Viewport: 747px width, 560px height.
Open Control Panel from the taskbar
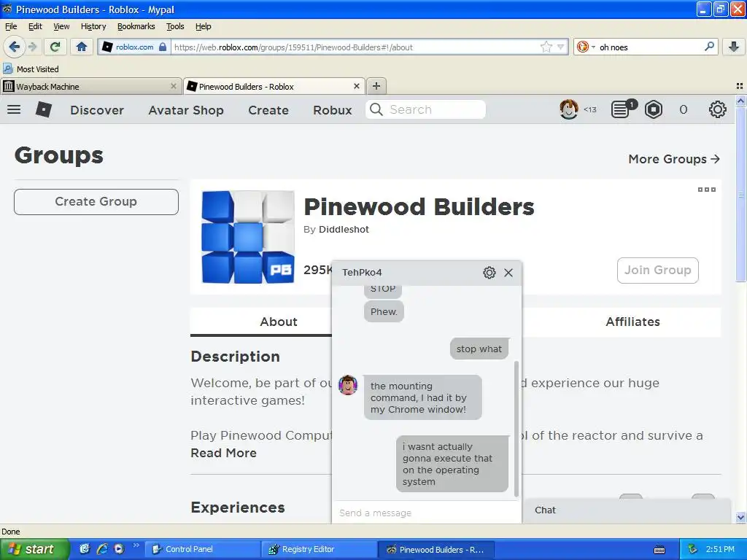201,549
